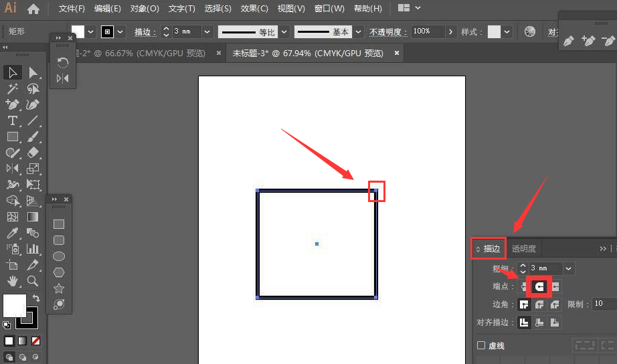The image size is (617, 364).
Task: Select the Direct Selection tool
Action: tap(33, 73)
